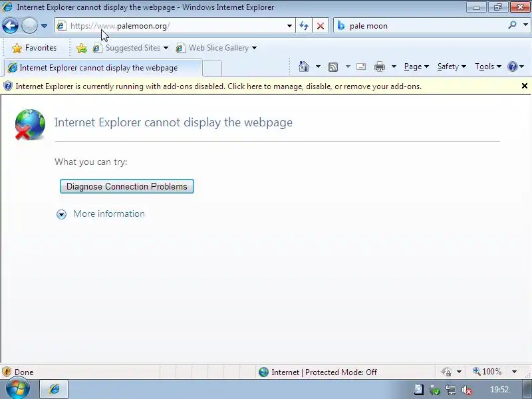Open Web Slice Gallery link

click(216, 48)
